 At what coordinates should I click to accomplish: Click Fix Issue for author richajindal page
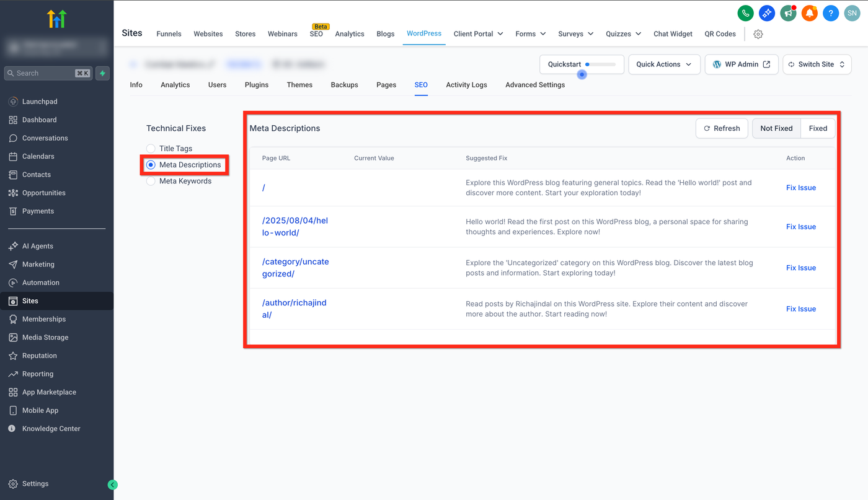click(x=801, y=309)
